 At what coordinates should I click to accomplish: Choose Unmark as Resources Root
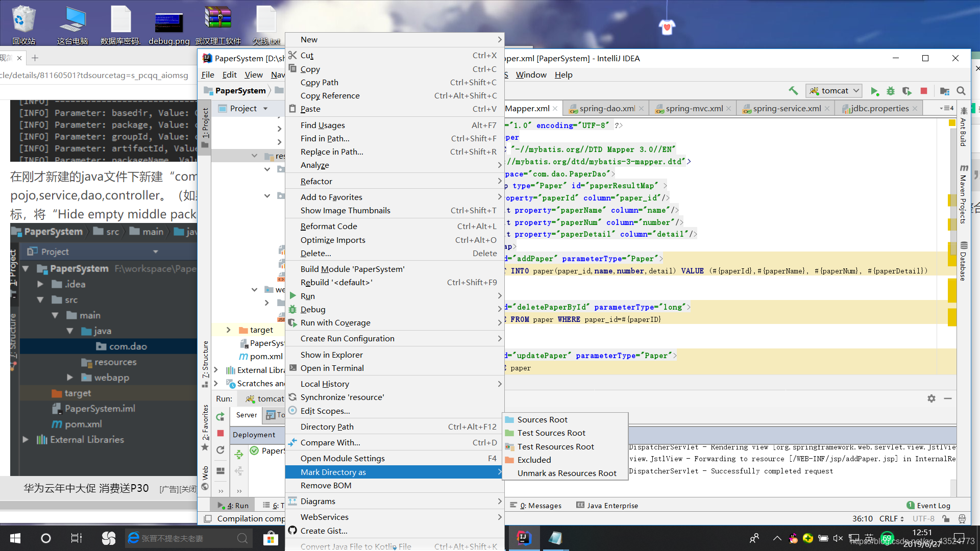click(565, 473)
